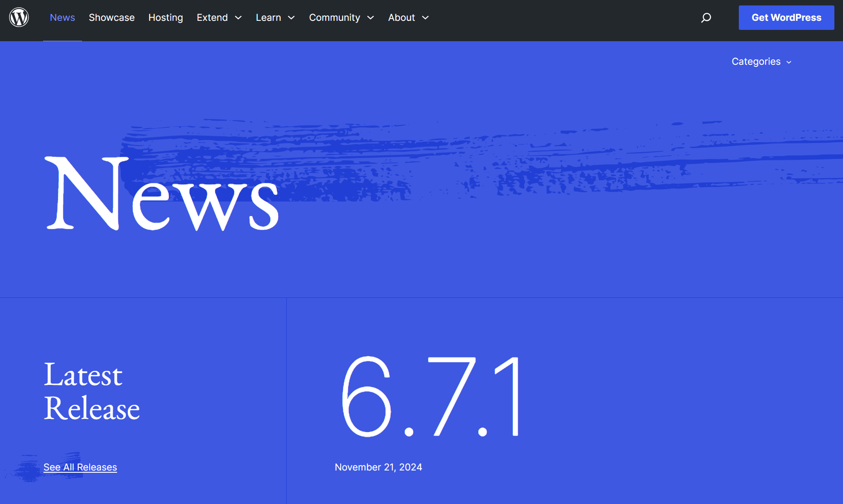Click the large News page heading

coord(162,194)
